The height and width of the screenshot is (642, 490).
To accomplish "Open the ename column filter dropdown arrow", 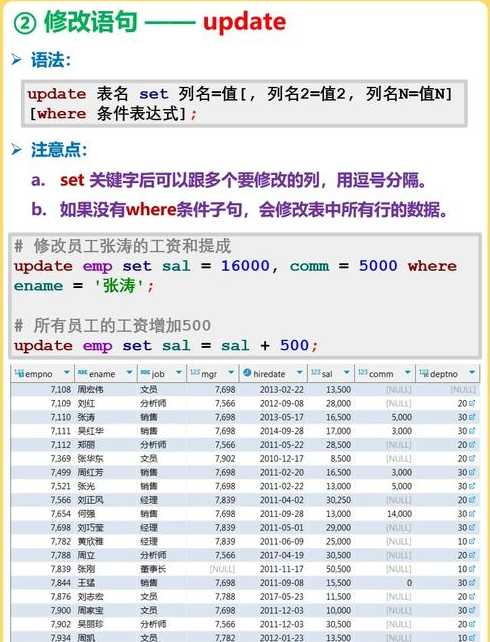I will coord(129,373).
